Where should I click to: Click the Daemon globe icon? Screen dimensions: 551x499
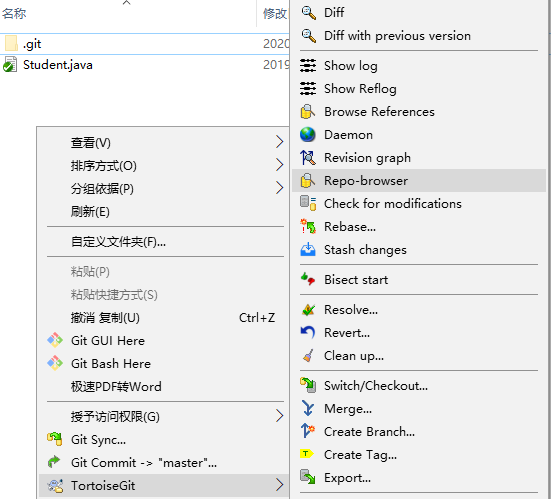[308, 135]
